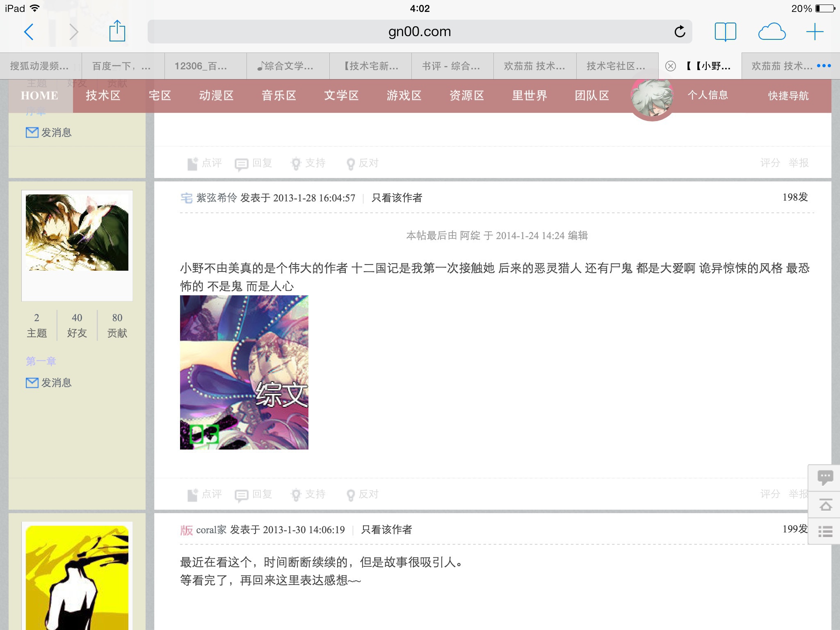840x630 pixels.
Task: Tap 只看该作者 for 紫弦希伶's post
Action: [397, 198]
